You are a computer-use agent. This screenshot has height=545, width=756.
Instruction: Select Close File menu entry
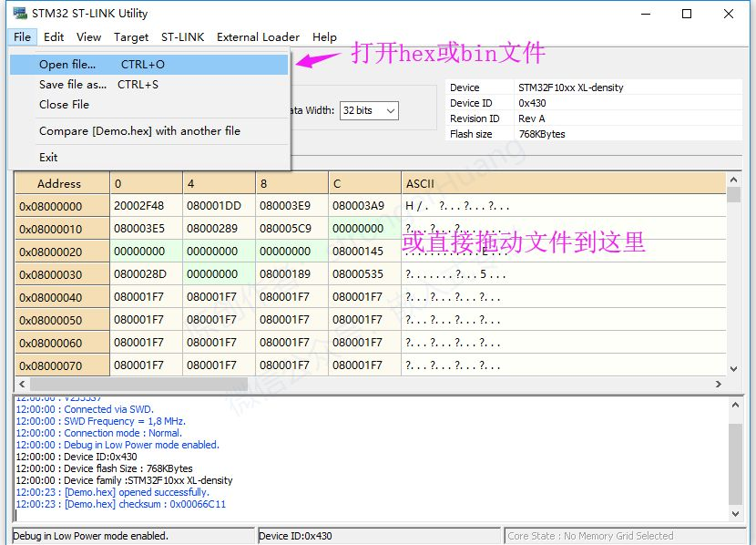(149, 105)
